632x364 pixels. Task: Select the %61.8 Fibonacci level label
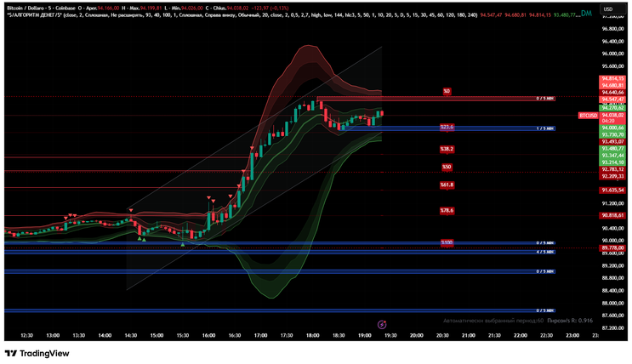pyautogui.click(x=447, y=185)
